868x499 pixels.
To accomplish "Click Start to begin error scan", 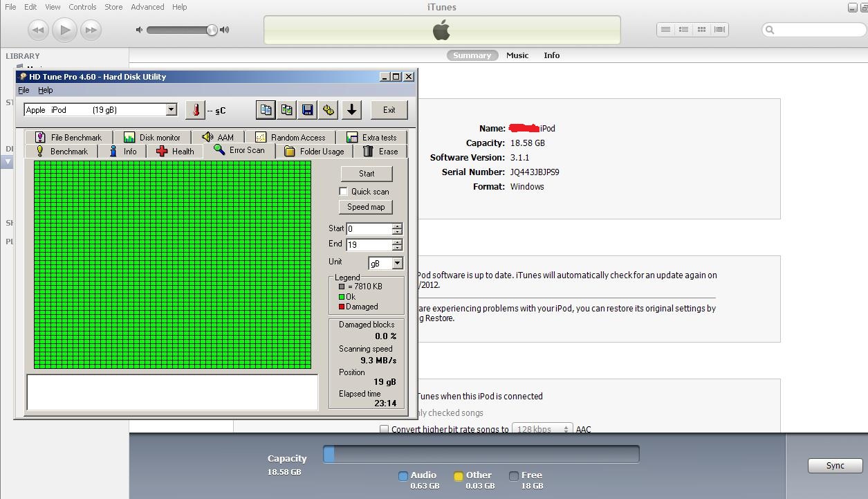I will (x=367, y=174).
